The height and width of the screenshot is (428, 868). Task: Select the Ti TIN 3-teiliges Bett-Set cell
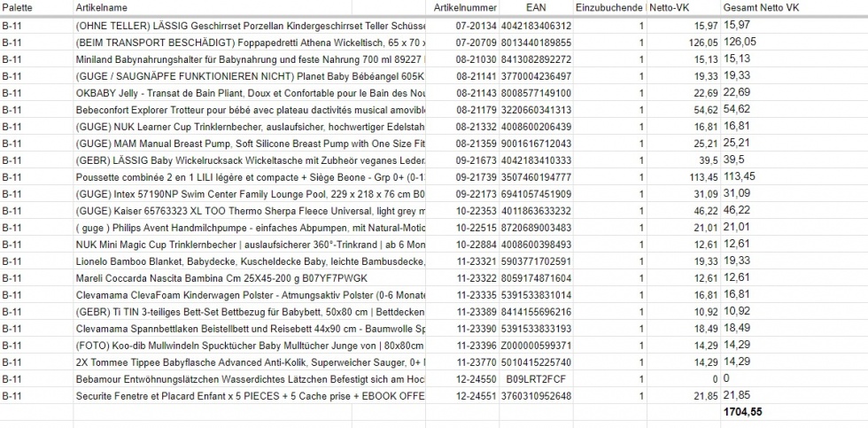pos(250,312)
